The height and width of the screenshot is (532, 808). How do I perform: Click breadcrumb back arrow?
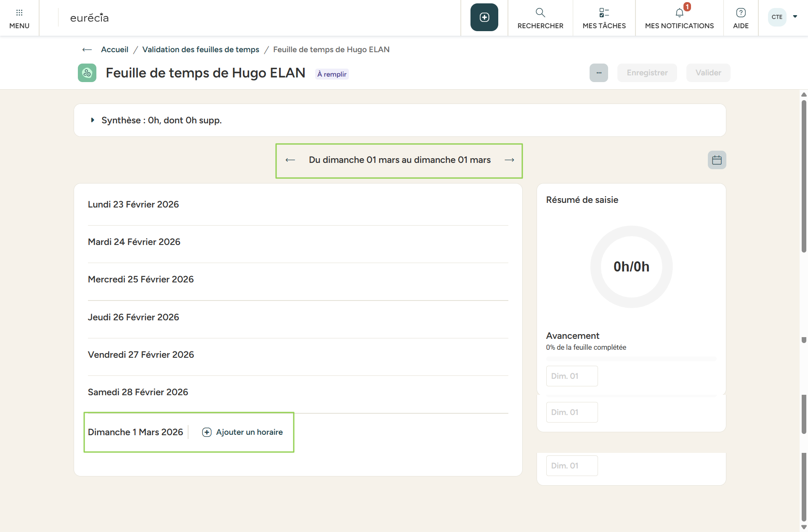[87, 50]
